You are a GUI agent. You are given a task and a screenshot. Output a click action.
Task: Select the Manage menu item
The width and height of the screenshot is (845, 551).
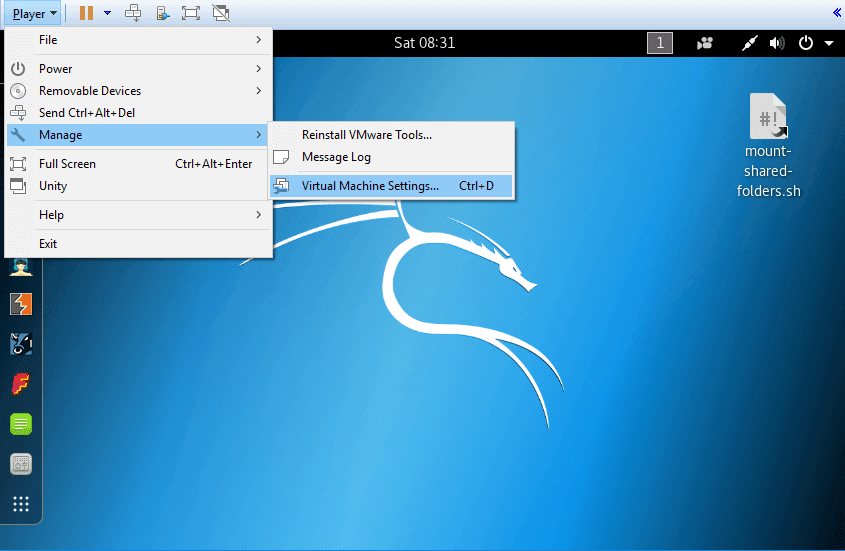pyautogui.click(x=137, y=135)
